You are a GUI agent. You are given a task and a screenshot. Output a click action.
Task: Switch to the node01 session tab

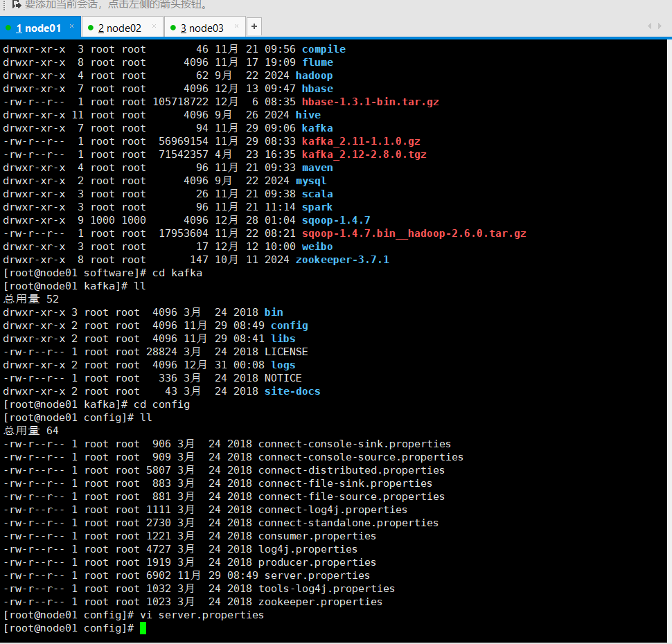tap(39, 28)
